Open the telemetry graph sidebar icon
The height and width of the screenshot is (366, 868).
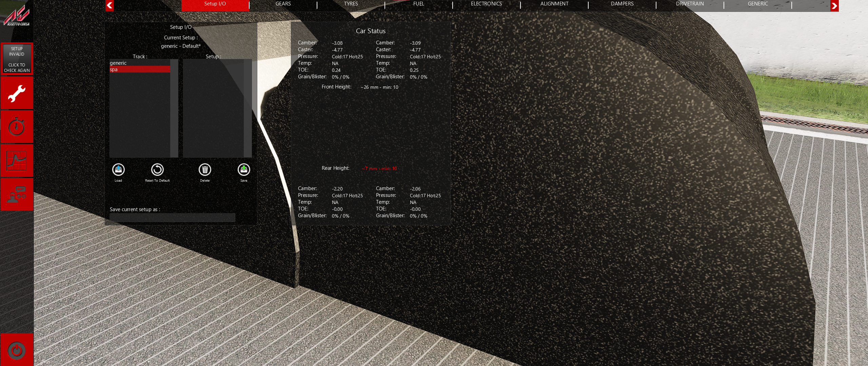click(17, 161)
